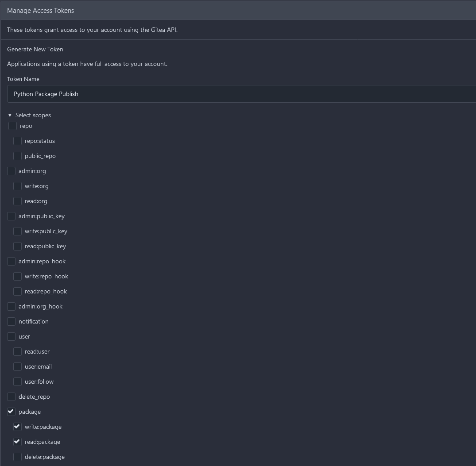Tick the delete_repo checkbox
The width and height of the screenshot is (476, 466).
11,397
